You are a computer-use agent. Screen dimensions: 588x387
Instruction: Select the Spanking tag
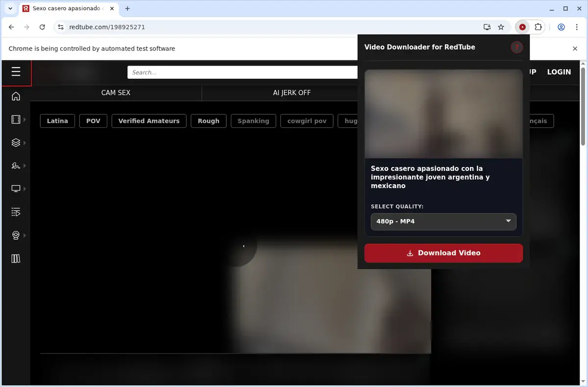(253, 121)
